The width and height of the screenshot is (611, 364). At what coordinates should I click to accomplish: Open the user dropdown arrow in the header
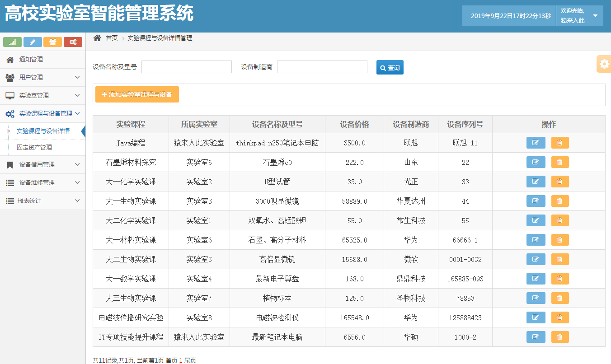(595, 16)
